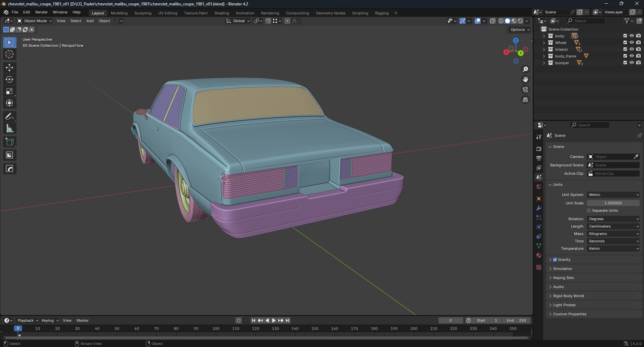The width and height of the screenshot is (644, 347).
Task: Switch to the UV Editing workspace tab
Action: [x=168, y=13]
